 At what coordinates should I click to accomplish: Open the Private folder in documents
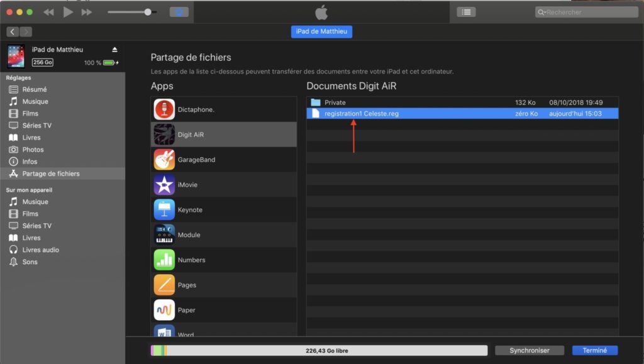pos(335,102)
